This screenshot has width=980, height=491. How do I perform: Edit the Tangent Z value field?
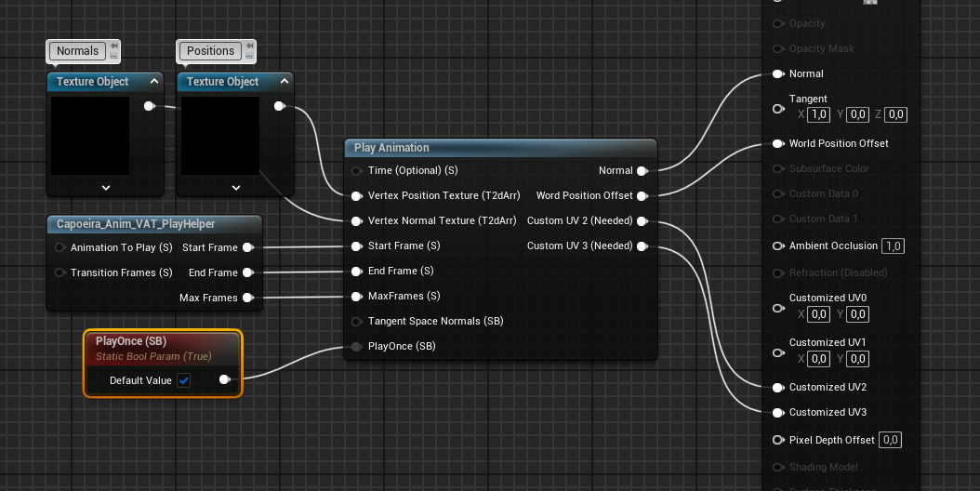895,114
